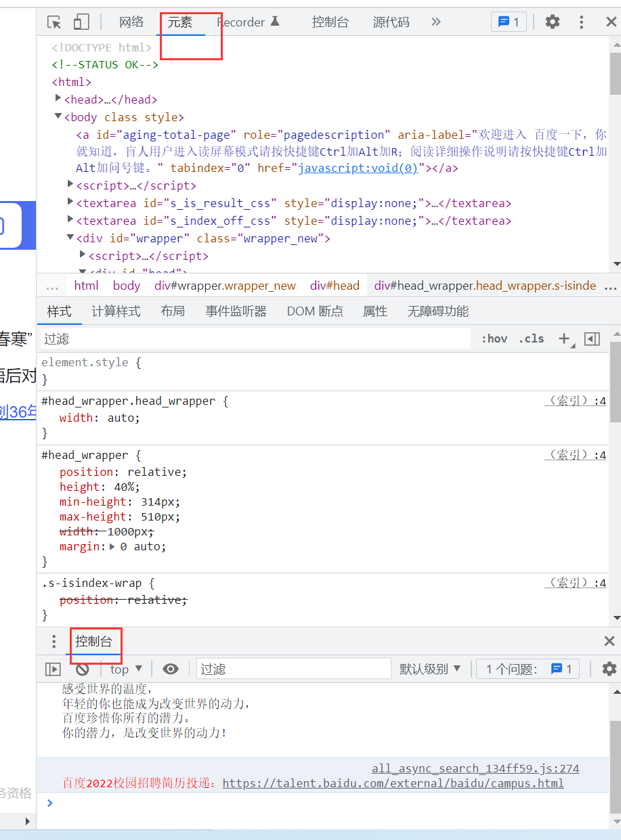
Task: Expand the first script node under body
Action: pos(70,184)
